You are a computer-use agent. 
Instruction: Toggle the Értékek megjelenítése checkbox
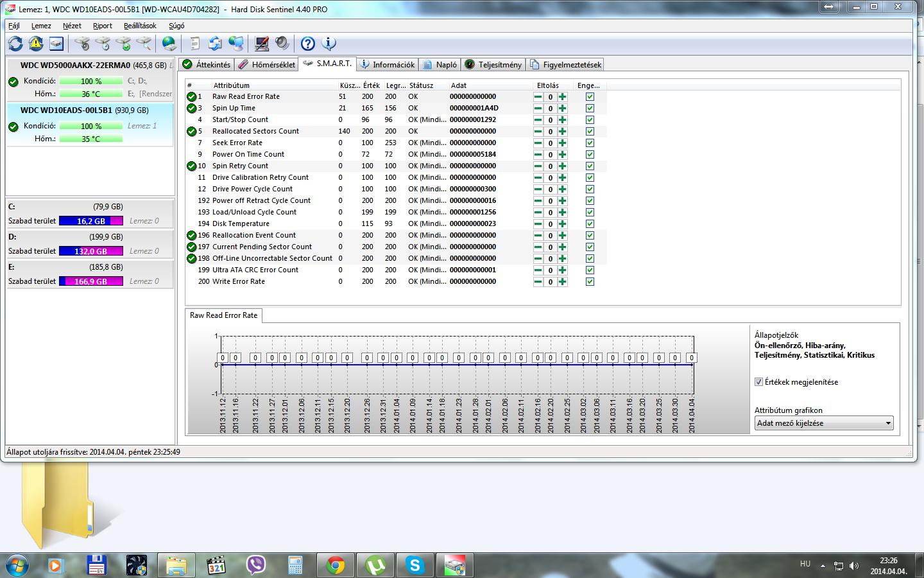[759, 382]
